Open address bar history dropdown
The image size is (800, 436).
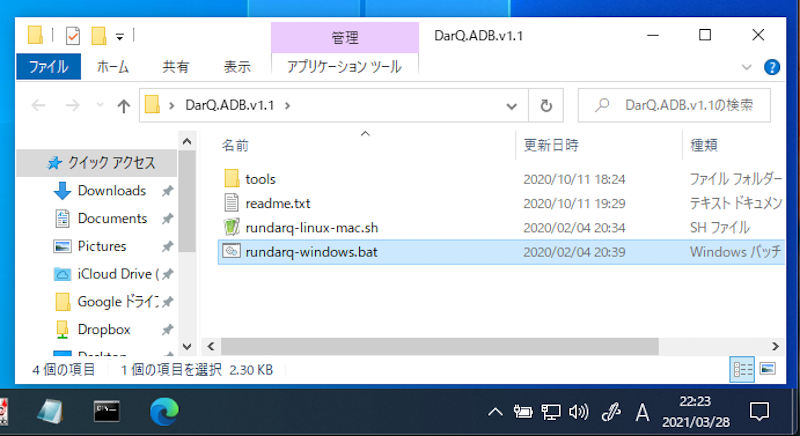point(513,105)
